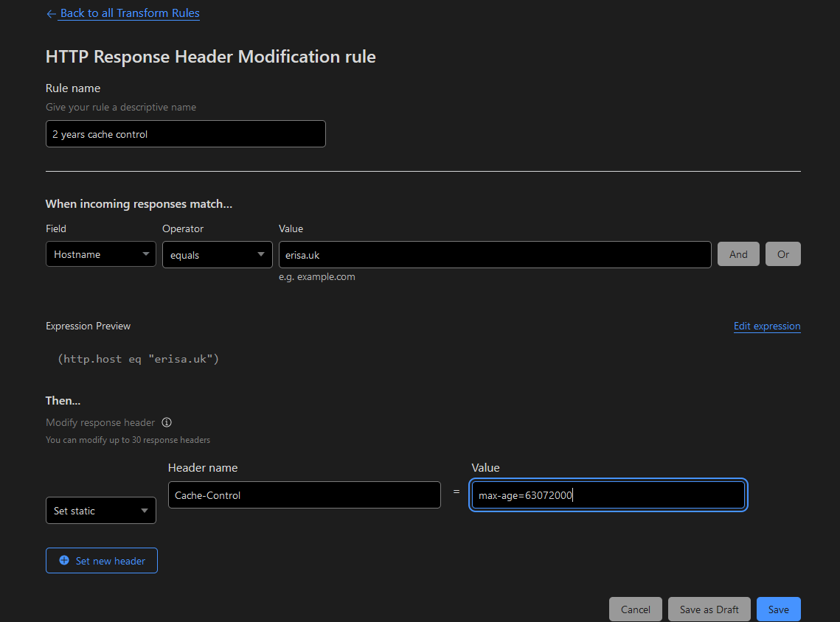Select the Header name field with Cache-Control
Viewport: 840px width, 622px height.
pos(304,495)
